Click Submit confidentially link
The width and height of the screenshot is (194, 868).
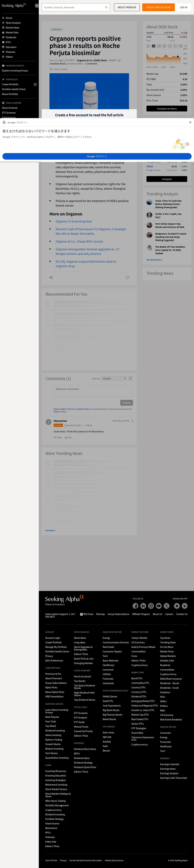click(78, 409)
